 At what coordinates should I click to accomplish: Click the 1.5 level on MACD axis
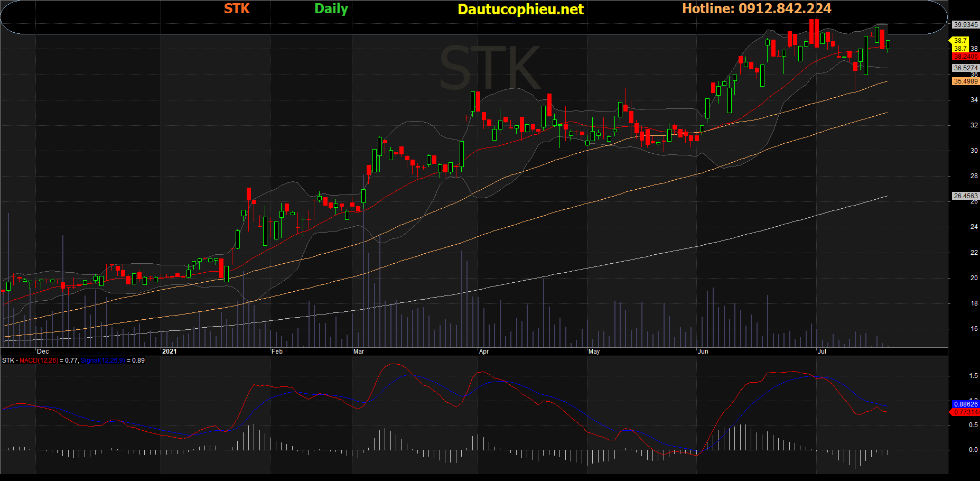(x=973, y=376)
